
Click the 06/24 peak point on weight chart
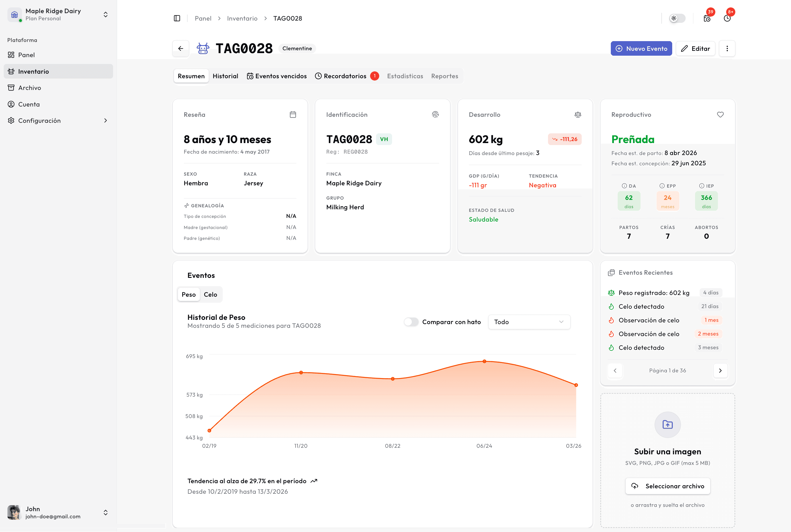[x=484, y=361]
